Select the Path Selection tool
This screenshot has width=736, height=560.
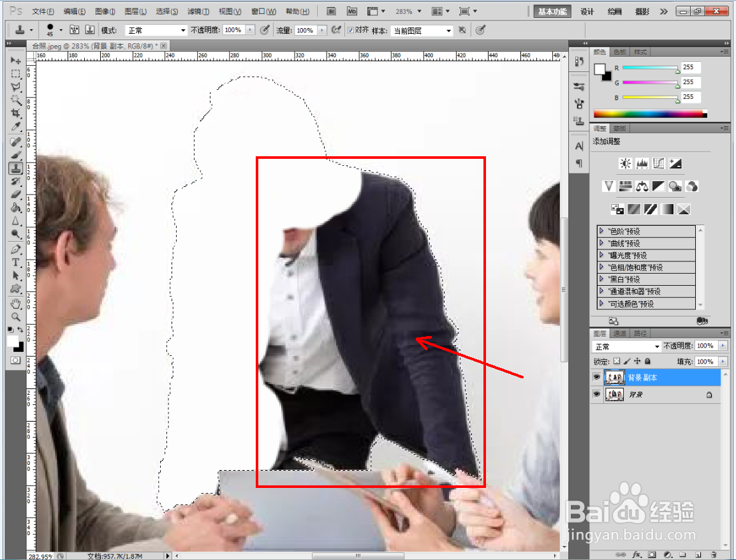(x=15, y=276)
